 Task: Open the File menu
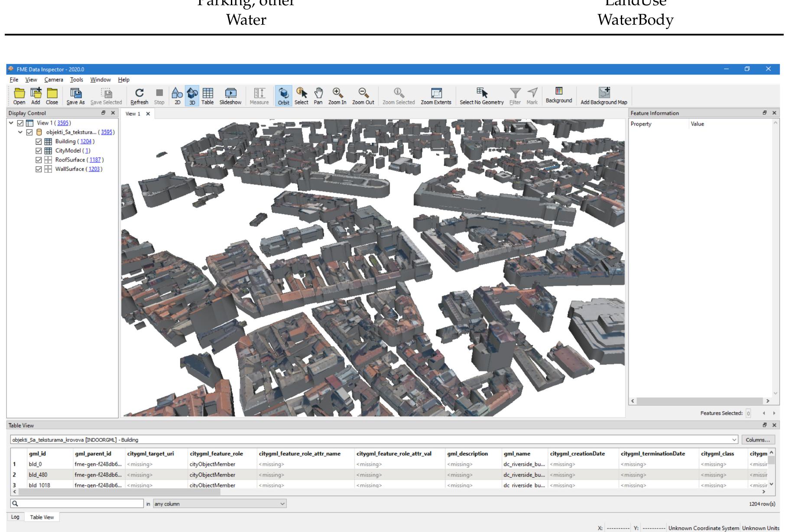[x=14, y=80]
